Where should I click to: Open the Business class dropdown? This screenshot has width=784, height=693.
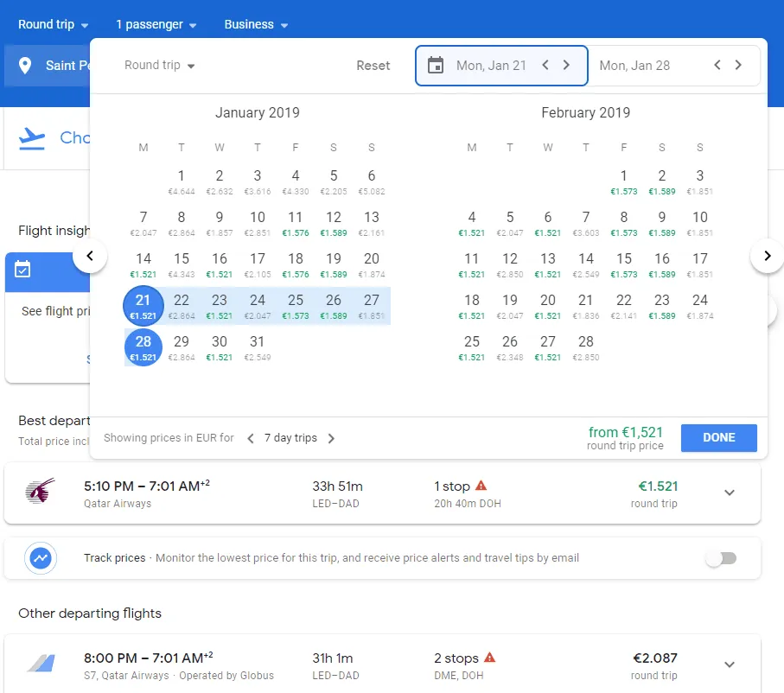click(256, 24)
